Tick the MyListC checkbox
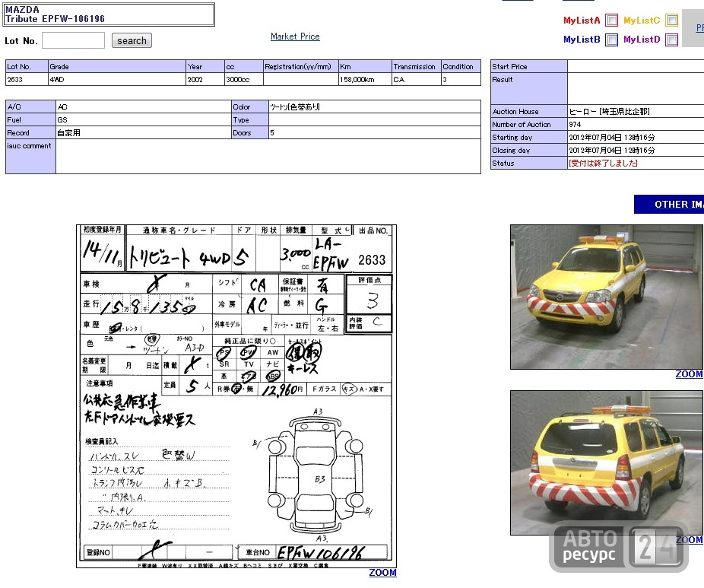 [x=671, y=21]
